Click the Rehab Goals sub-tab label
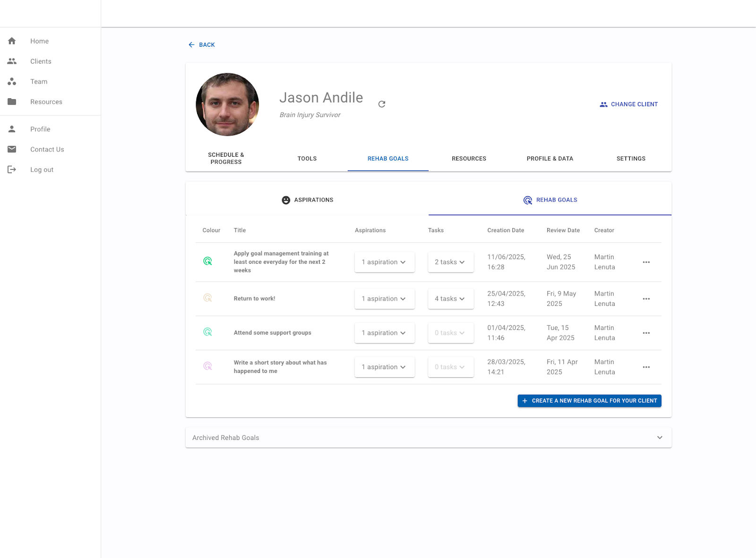756x558 pixels. 557,200
